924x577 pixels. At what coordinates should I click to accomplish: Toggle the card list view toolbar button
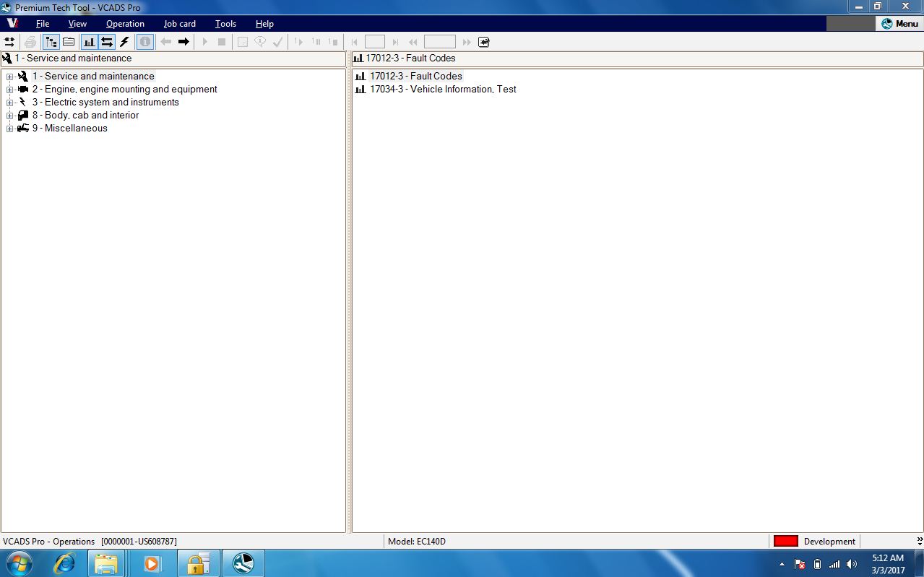tap(69, 42)
